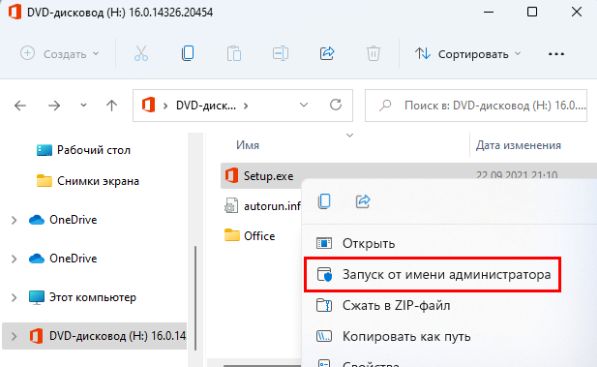Click the Copy icon in top toolbar
This screenshot has height=367, width=597.
pyautogui.click(x=188, y=54)
